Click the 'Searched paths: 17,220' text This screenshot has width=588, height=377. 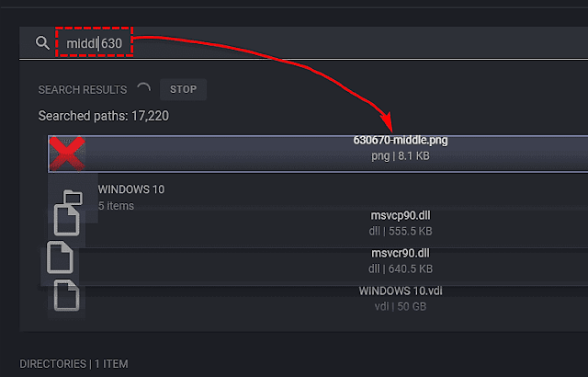pos(103,116)
